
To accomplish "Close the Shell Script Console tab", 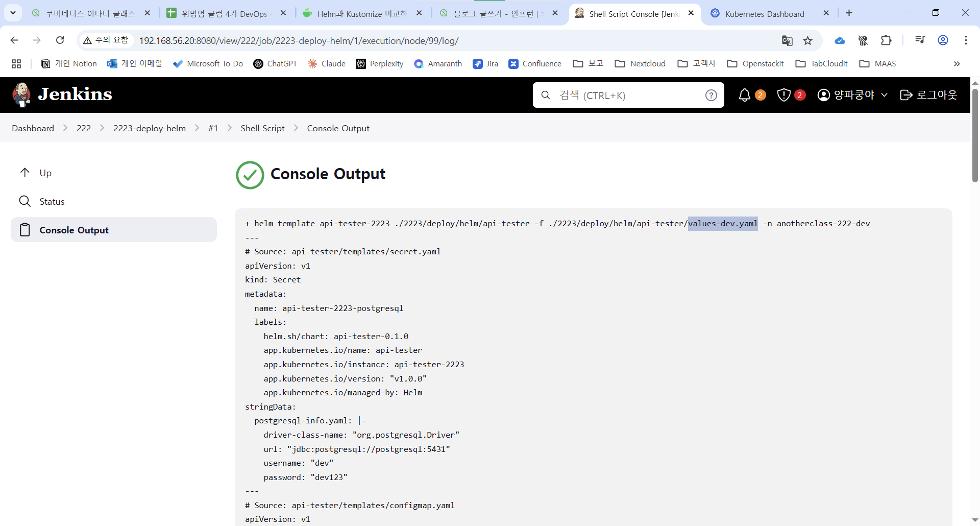I will click(x=691, y=13).
